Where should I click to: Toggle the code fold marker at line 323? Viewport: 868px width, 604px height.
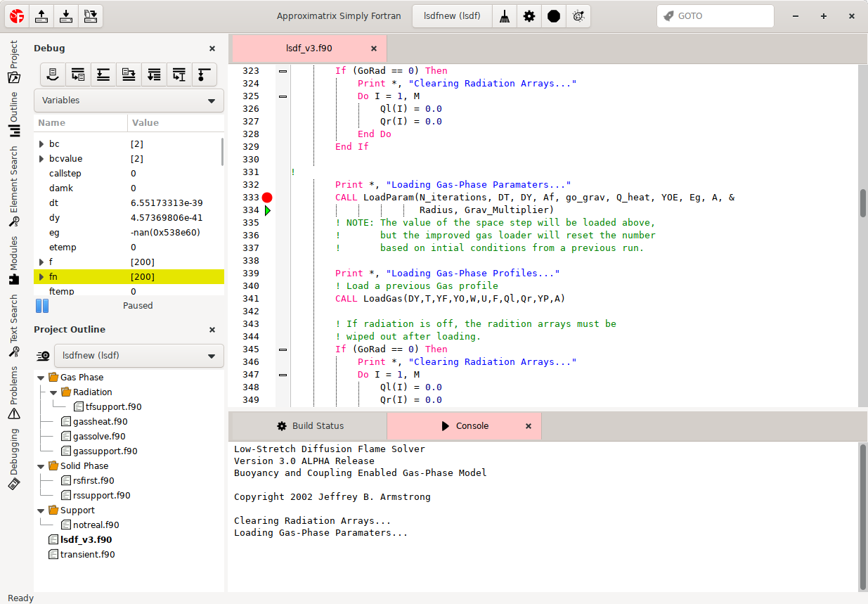tap(283, 71)
